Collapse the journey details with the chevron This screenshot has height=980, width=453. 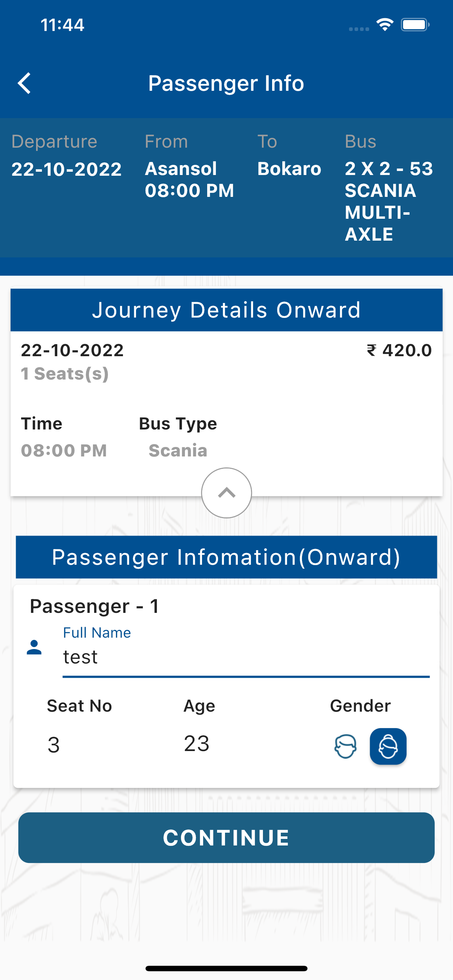point(226,493)
